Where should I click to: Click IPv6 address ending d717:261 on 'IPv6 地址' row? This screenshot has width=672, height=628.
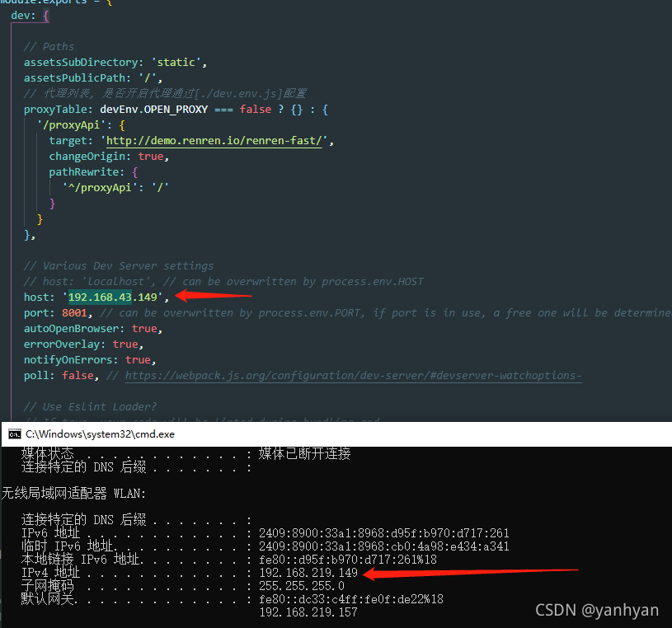384,533
